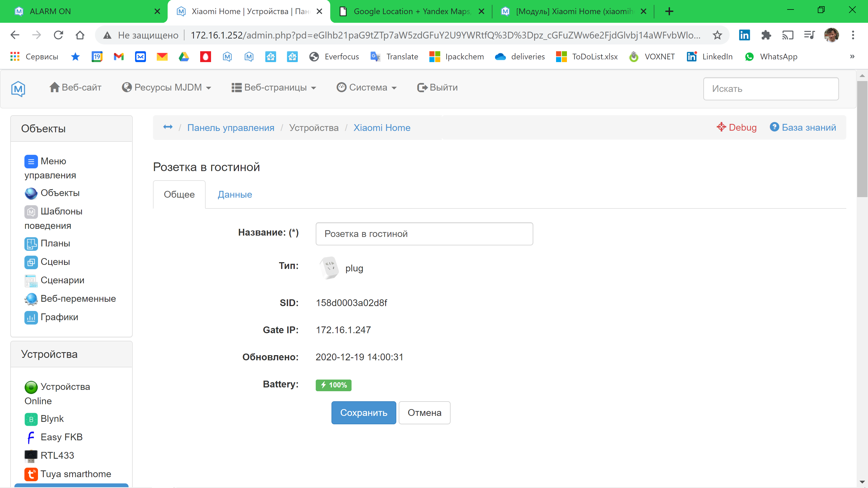
Task: Bookmark this page with star icon
Action: 717,35
